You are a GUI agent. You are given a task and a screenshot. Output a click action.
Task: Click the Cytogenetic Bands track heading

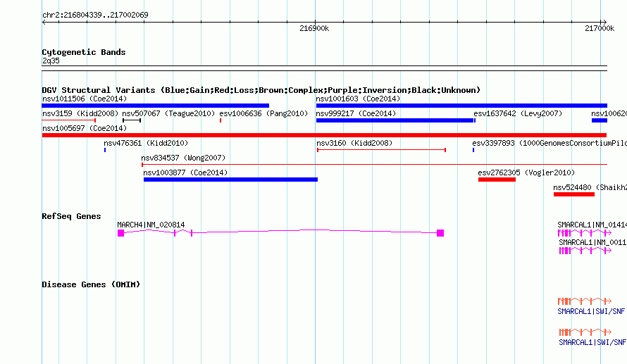click(84, 52)
